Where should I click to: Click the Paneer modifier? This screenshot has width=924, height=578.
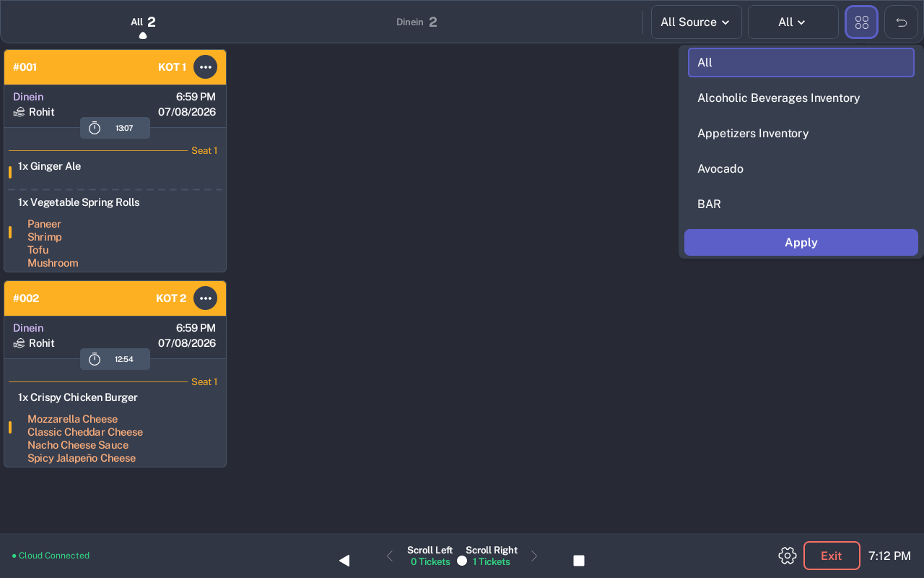(x=44, y=224)
